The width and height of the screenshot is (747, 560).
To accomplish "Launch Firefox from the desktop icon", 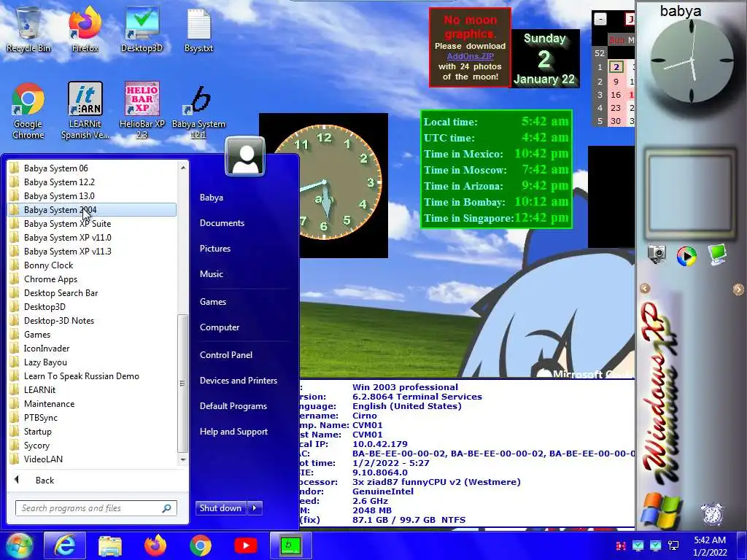I will [x=85, y=29].
